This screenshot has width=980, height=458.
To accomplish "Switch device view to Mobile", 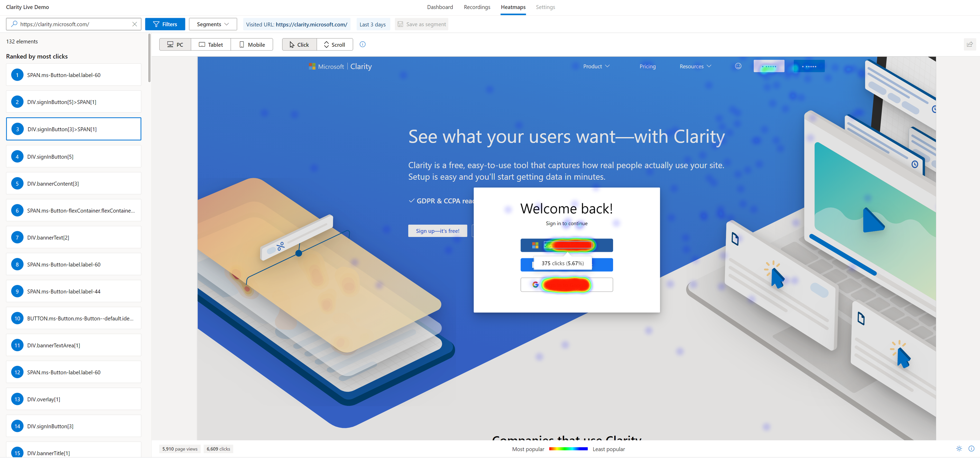I will click(x=252, y=45).
